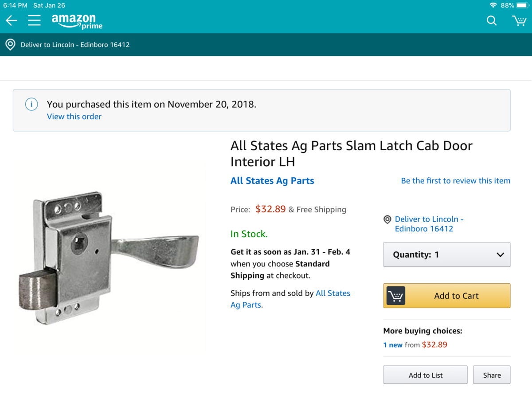Open the View this order link

[x=74, y=117]
